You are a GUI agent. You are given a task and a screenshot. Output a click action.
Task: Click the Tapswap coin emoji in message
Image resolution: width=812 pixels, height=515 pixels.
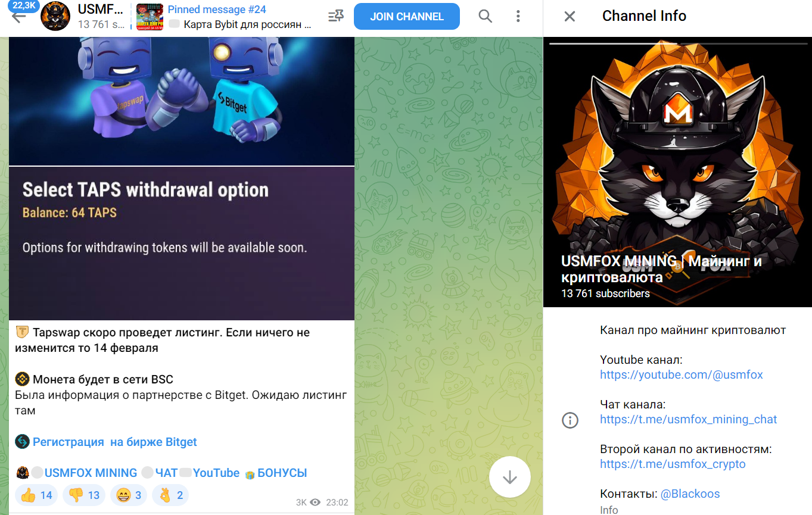click(x=22, y=332)
